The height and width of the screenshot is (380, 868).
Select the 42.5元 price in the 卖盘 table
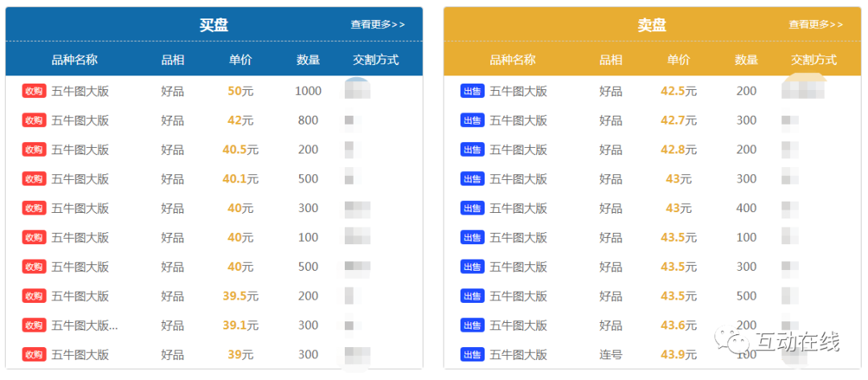pos(678,91)
